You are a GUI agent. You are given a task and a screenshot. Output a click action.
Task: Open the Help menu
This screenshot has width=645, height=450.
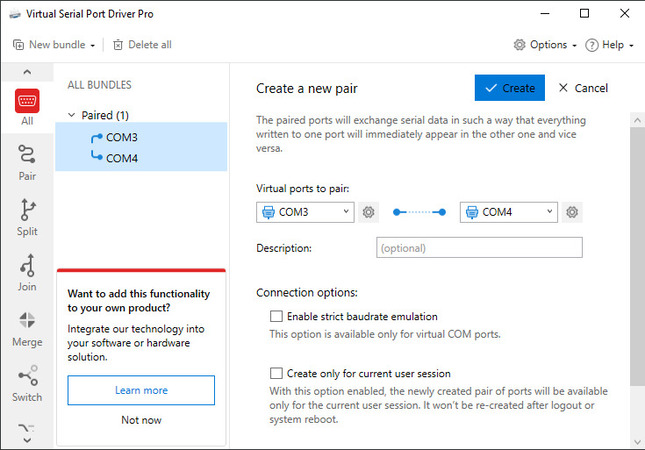[609, 45]
